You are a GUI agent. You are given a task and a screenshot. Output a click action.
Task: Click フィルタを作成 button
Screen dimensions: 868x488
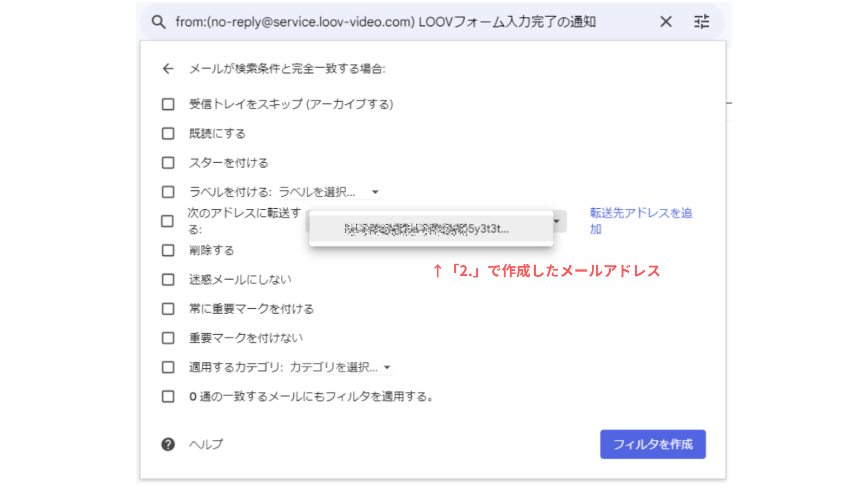pos(653,444)
